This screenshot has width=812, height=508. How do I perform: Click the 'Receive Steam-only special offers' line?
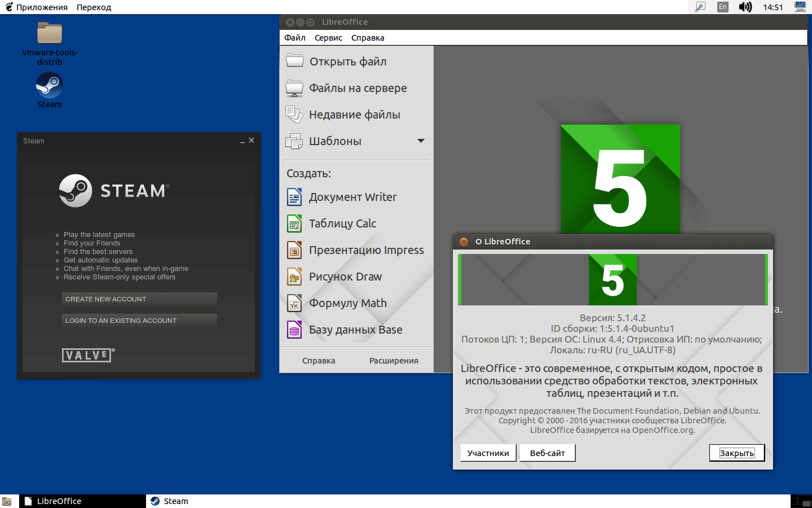[120, 277]
